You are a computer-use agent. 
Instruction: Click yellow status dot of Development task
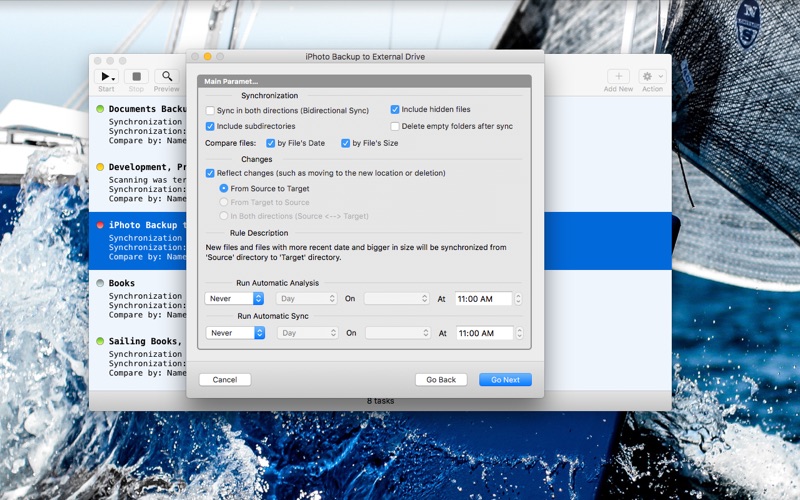pos(100,167)
